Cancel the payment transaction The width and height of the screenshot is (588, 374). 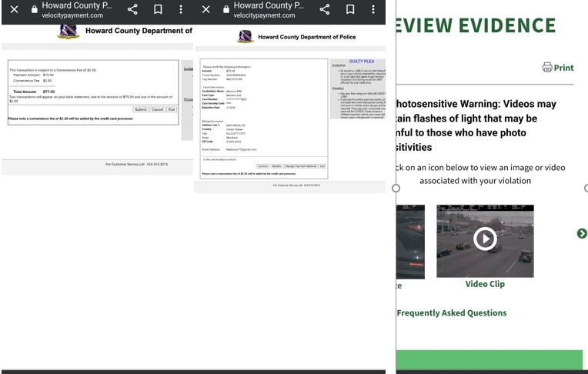pyautogui.click(x=158, y=109)
